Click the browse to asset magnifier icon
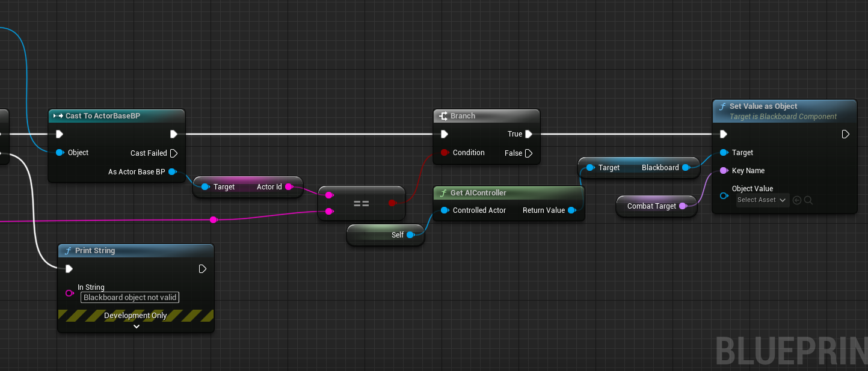Screen dimensions: 868x371 pyautogui.click(x=808, y=200)
